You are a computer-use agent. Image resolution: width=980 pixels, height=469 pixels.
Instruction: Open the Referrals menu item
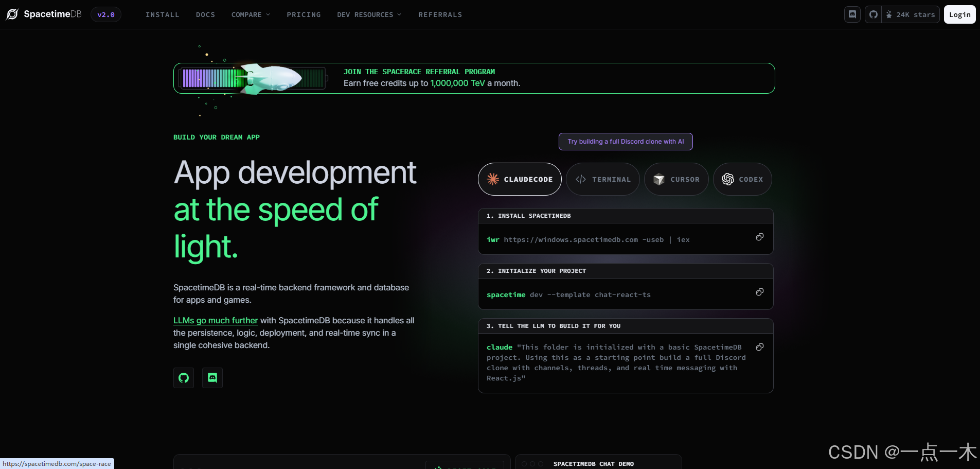point(440,14)
